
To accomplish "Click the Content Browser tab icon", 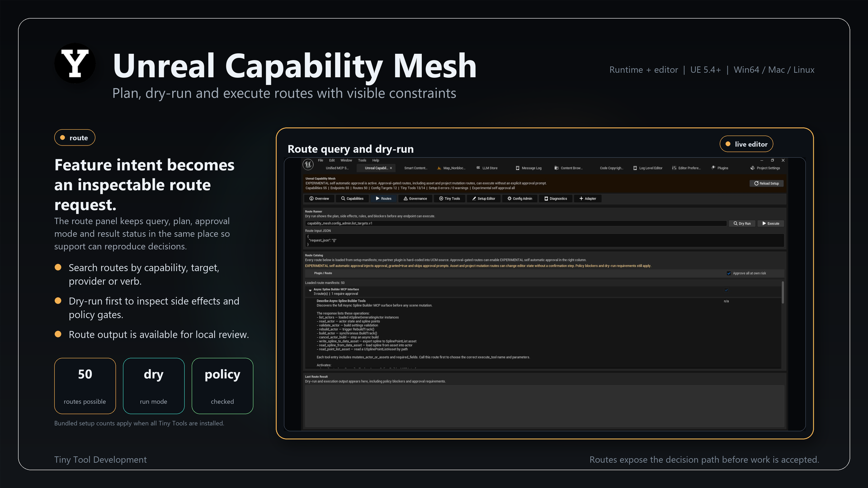I will click(x=557, y=168).
